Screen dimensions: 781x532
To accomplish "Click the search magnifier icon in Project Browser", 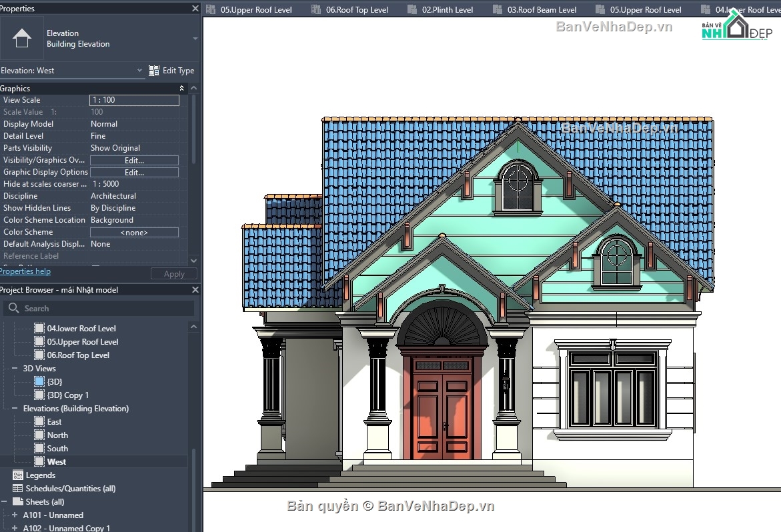I will pyautogui.click(x=13, y=308).
